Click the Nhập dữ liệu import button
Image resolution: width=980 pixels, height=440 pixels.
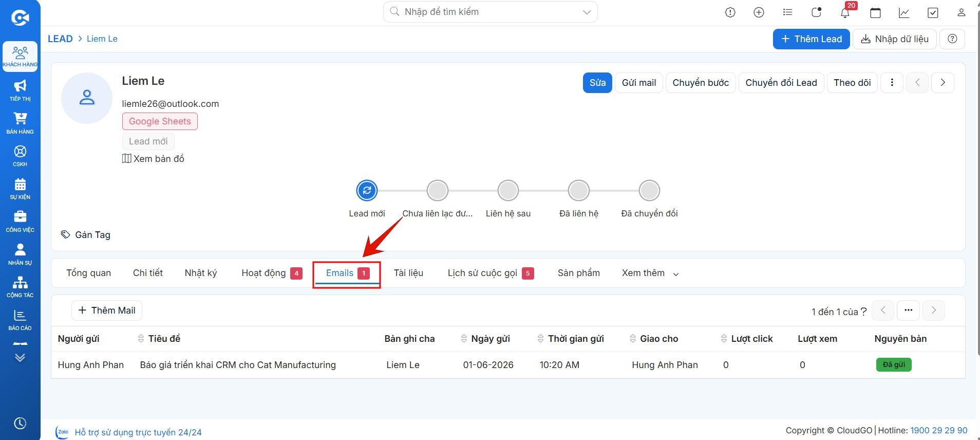[895, 39]
